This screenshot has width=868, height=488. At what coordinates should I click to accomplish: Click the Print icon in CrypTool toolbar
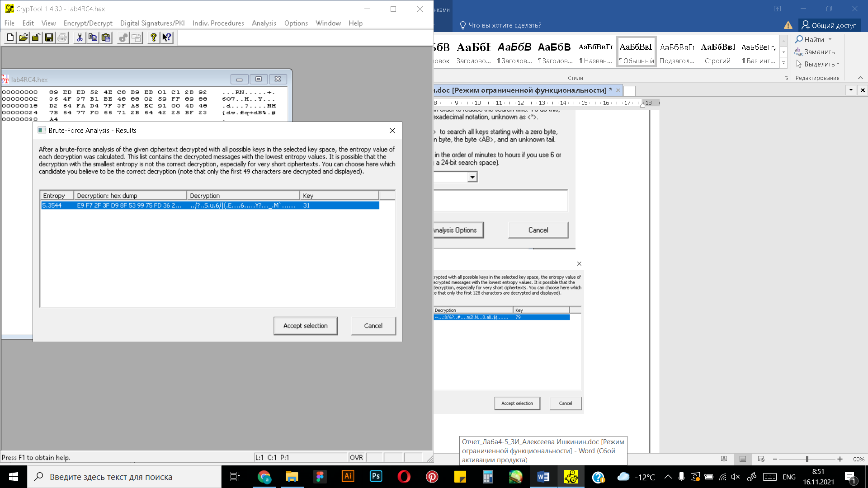[x=62, y=38]
